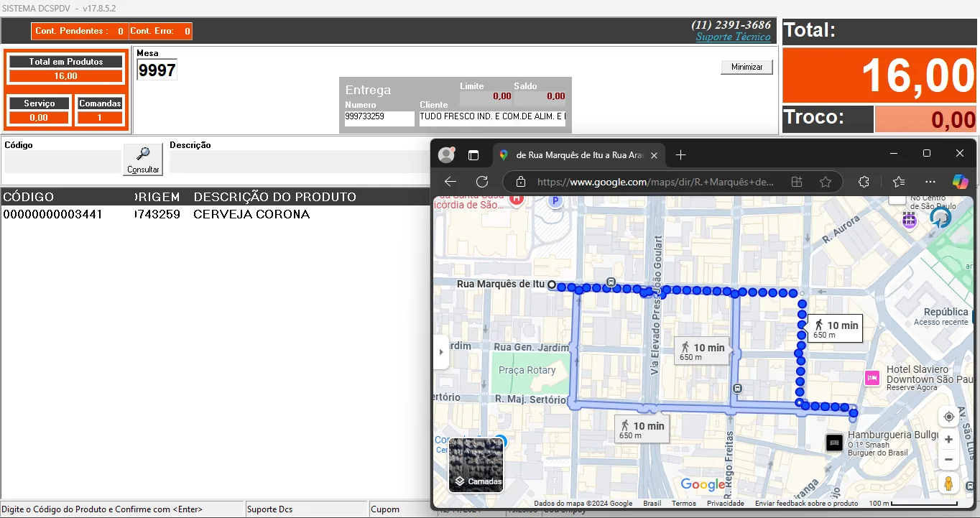The height and width of the screenshot is (518, 980).
Task: Click product code 00000000003441
Action: click(52, 214)
